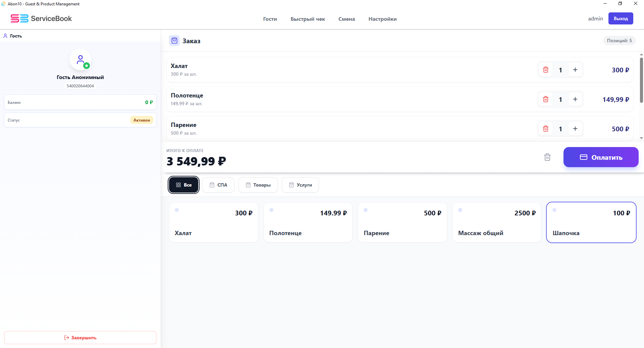
Task: Increase Халат quantity with plus
Action: [x=575, y=70]
